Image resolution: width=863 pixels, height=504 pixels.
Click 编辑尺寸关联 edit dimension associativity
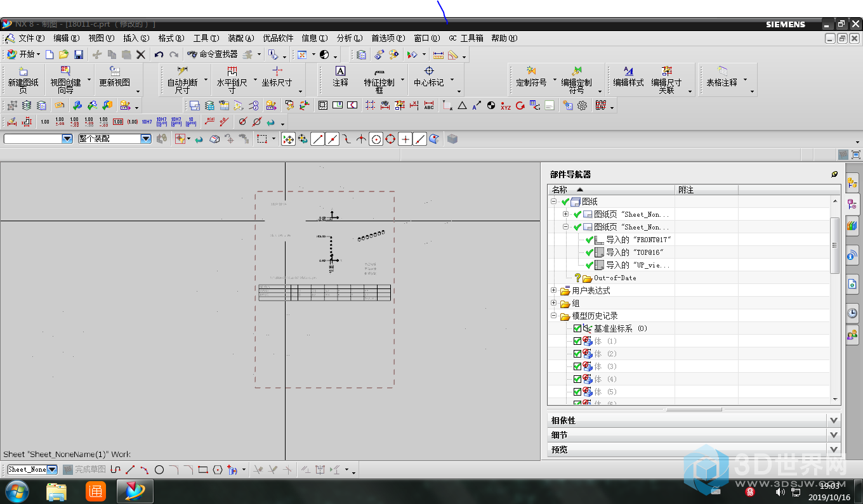(x=666, y=80)
